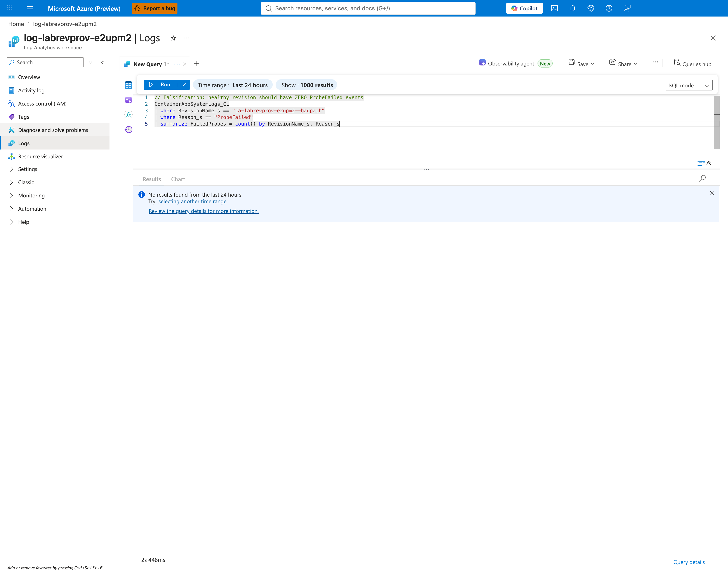Open the Share dropdown

click(x=623, y=63)
